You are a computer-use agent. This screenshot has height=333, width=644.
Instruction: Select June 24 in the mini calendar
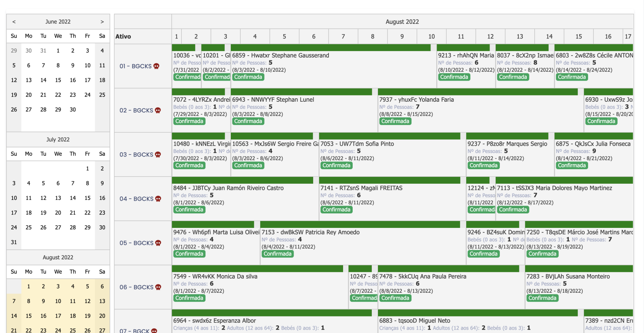[87, 95]
